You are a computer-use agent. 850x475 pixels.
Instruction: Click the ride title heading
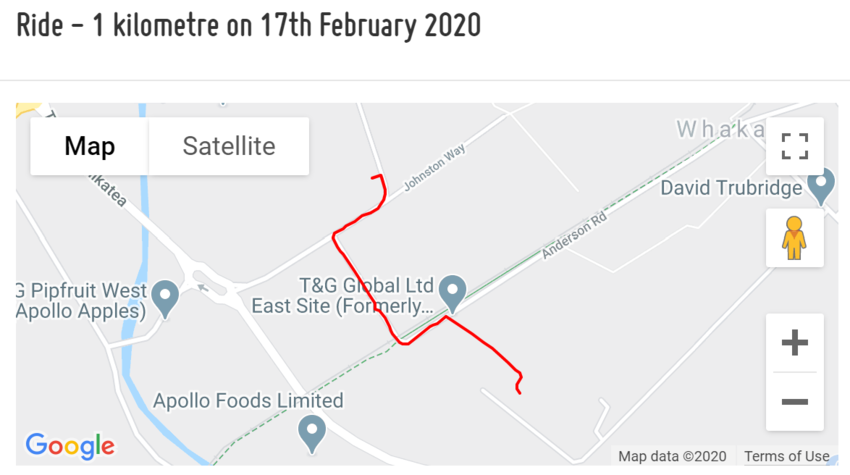tap(249, 27)
